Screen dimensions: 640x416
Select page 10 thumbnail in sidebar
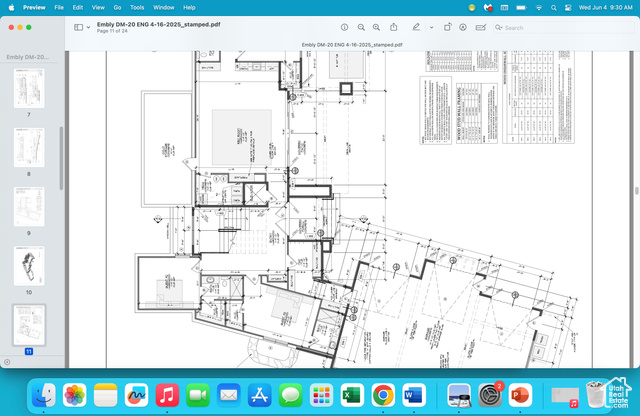pyautogui.click(x=28, y=265)
